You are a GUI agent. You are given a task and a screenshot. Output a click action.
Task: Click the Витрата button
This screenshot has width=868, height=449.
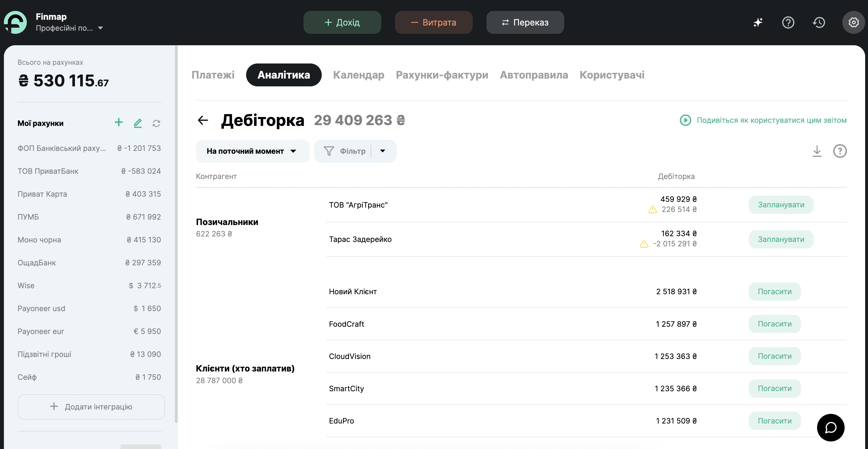(434, 22)
